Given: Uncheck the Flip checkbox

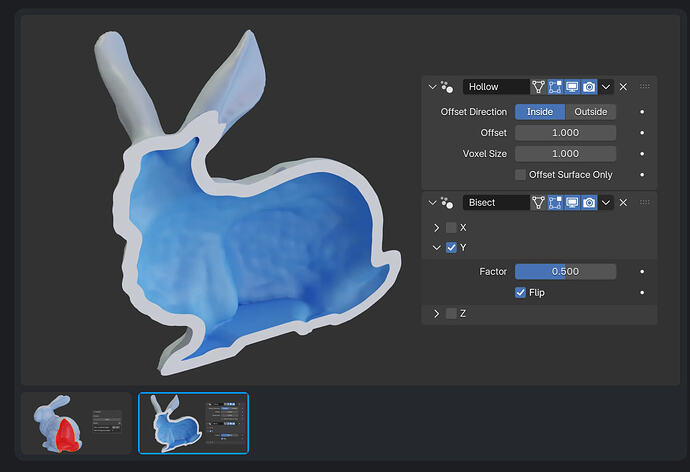Looking at the screenshot, I should [520, 293].
